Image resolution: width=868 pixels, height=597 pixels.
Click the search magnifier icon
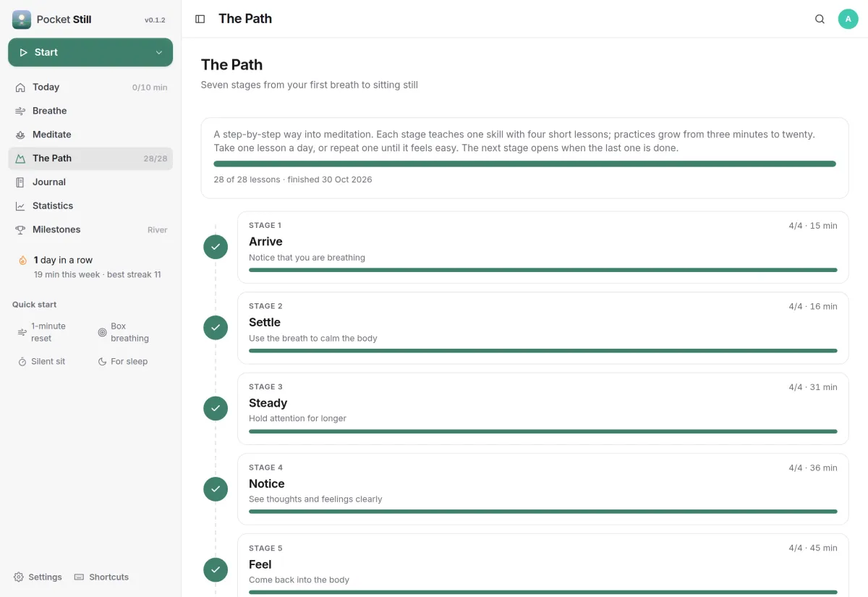coord(820,19)
